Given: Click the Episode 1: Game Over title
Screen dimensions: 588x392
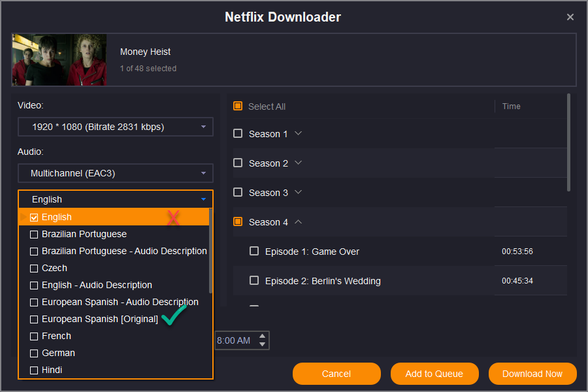Looking at the screenshot, I should [x=312, y=252].
